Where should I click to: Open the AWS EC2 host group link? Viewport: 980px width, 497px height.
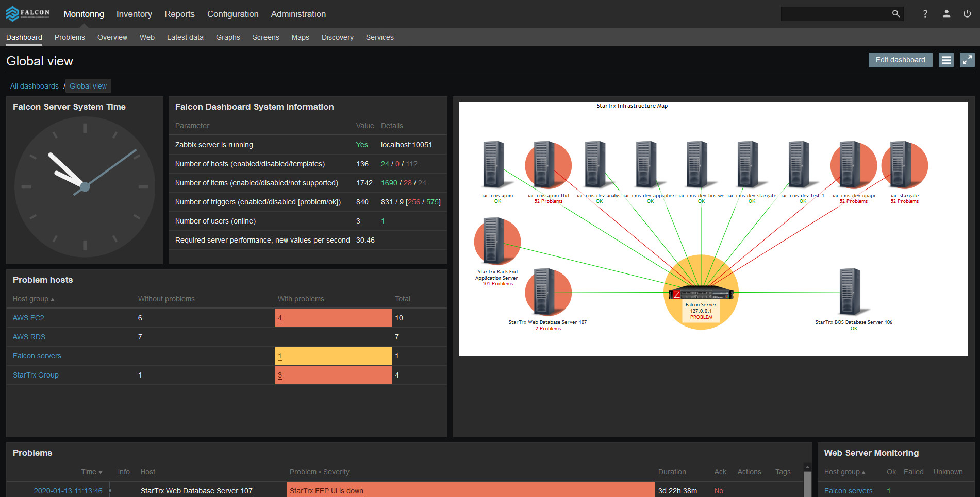coord(28,318)
